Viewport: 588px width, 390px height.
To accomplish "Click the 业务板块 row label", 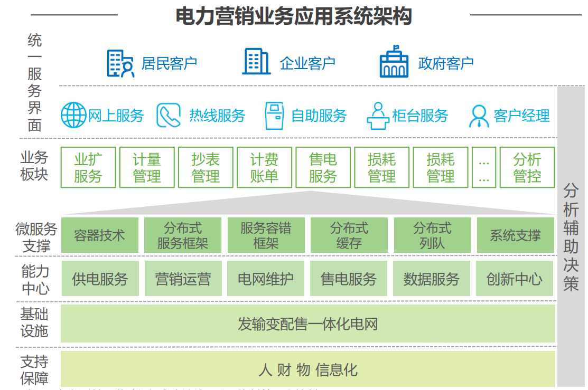I will [x=34, y=166].
